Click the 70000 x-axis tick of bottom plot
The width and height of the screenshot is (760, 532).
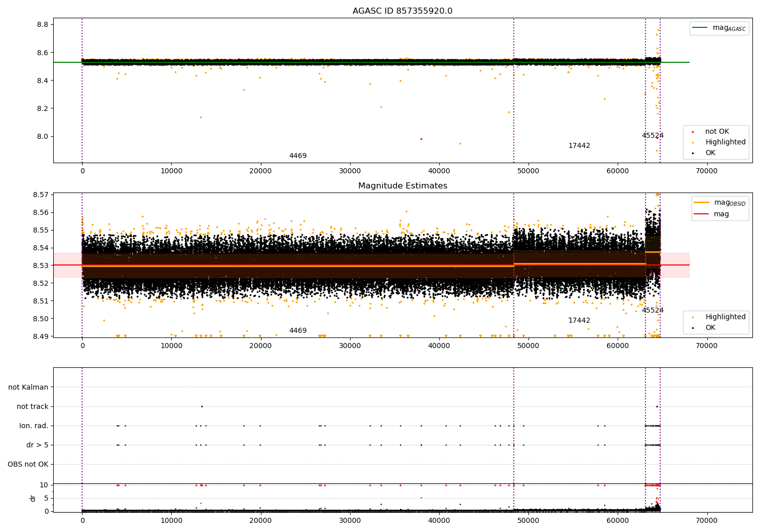706,521
